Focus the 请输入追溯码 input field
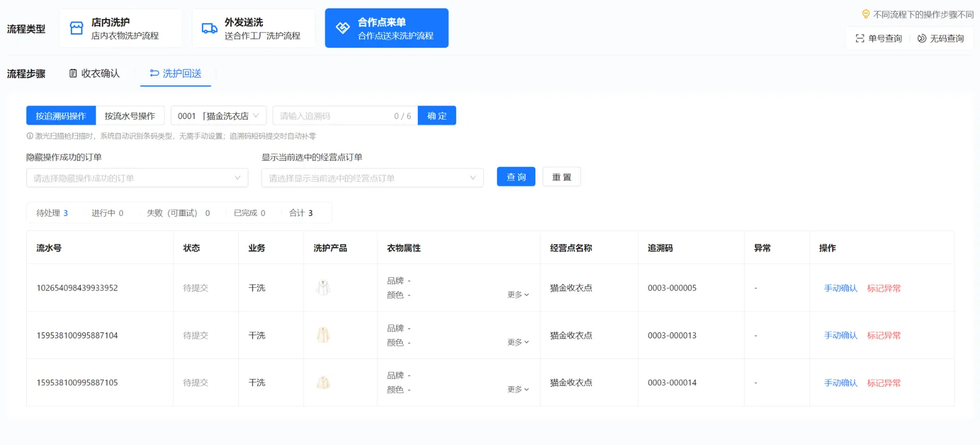The width and height of the screenshot is (980, 445). coord(345,116)
